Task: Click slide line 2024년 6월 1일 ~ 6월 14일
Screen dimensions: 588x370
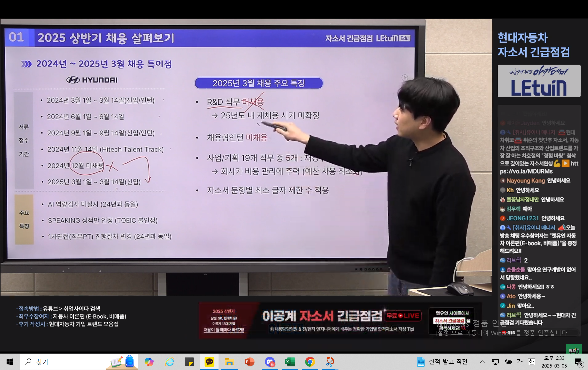Action: [85, 117]
